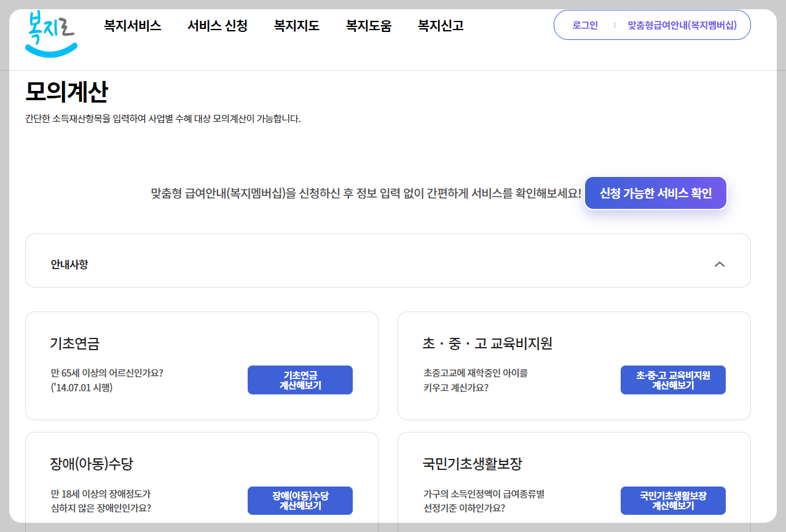Click the 기초연금 계산해보기 button

pyautogui.click(x=300, y=380)
